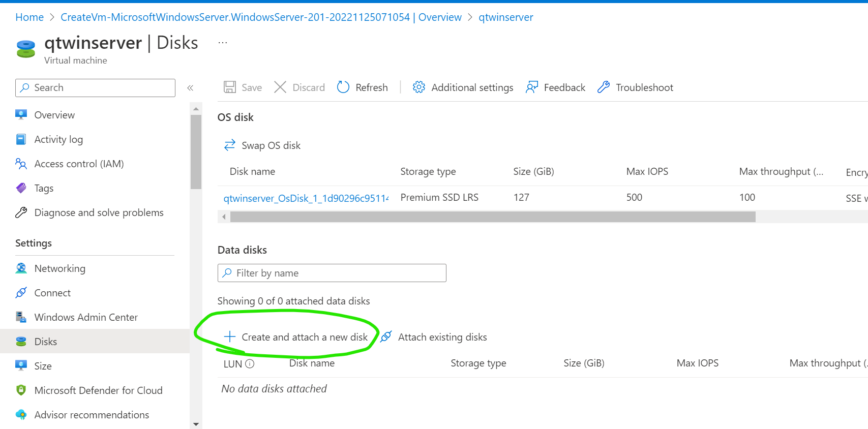Click Disk name header in OS disk table

point(252,172)
